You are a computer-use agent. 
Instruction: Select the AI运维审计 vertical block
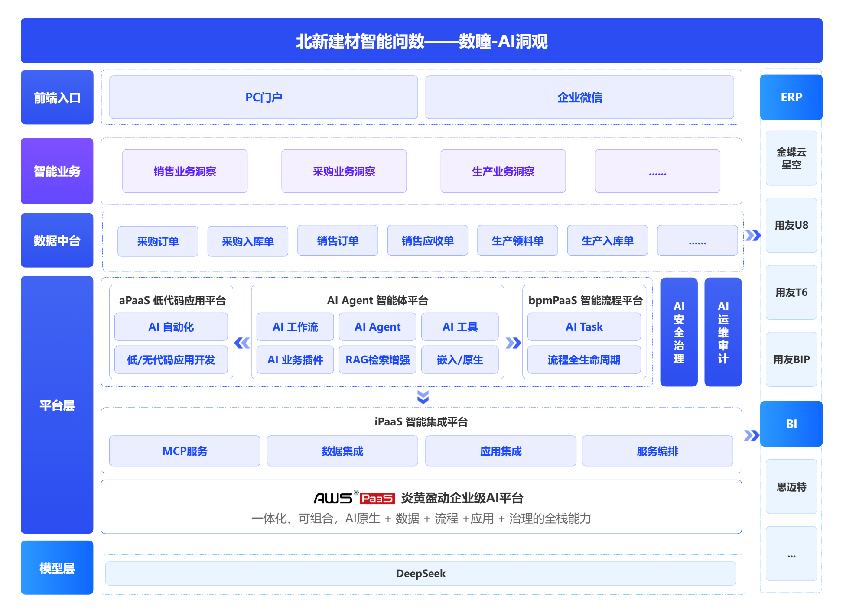(723, 332)
